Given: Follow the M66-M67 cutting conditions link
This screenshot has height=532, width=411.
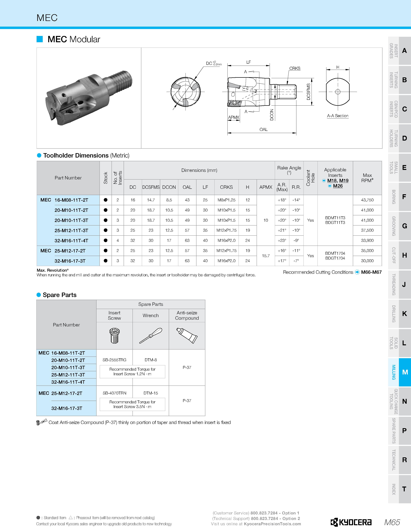Looking at the screenshot, I should [371, 272].
